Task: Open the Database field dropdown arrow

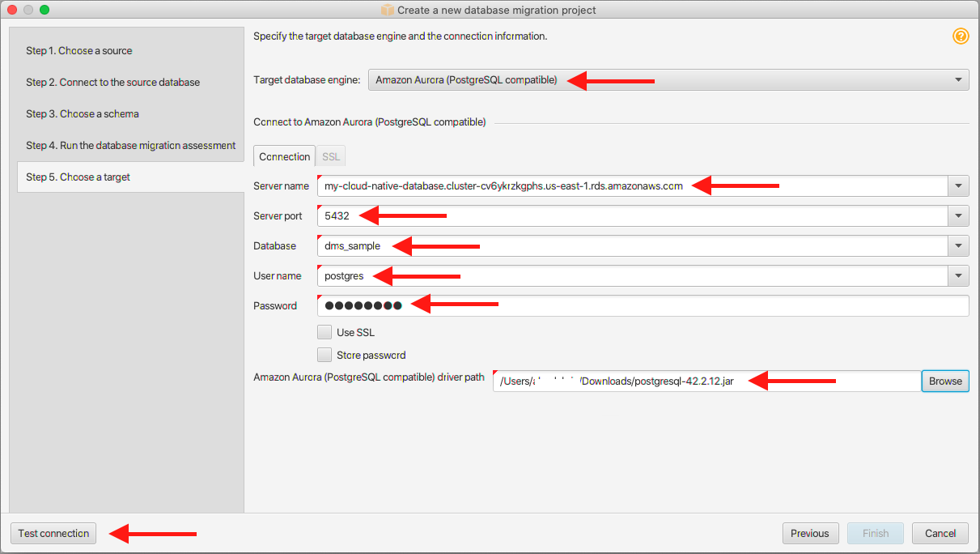Action: pyautogui.click(x=958, y=246)
